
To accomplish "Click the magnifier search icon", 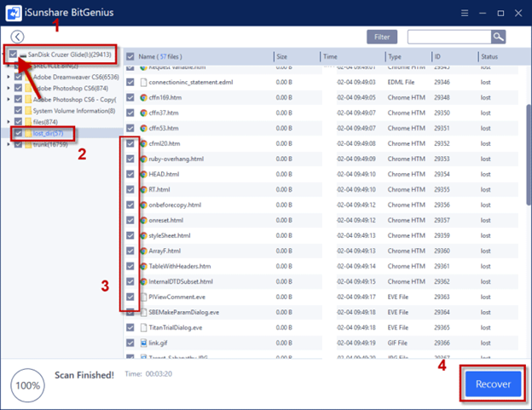I will click(x=498, y=37).
